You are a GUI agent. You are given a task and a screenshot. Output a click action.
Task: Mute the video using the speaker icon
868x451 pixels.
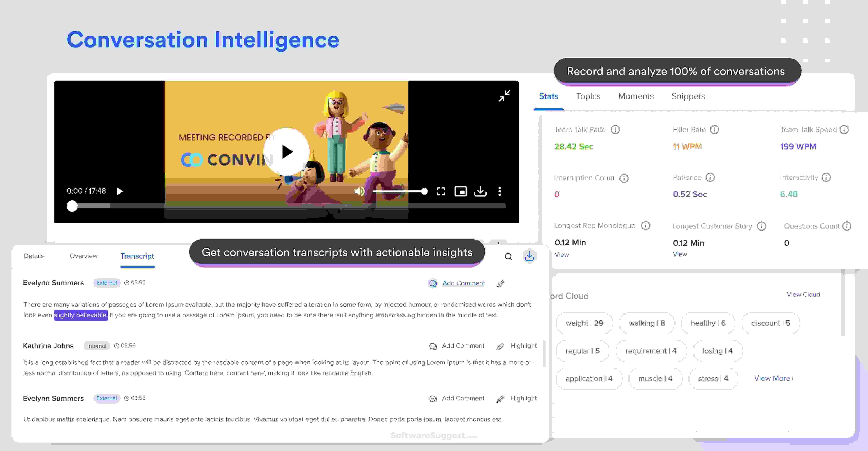pos(359,191)
